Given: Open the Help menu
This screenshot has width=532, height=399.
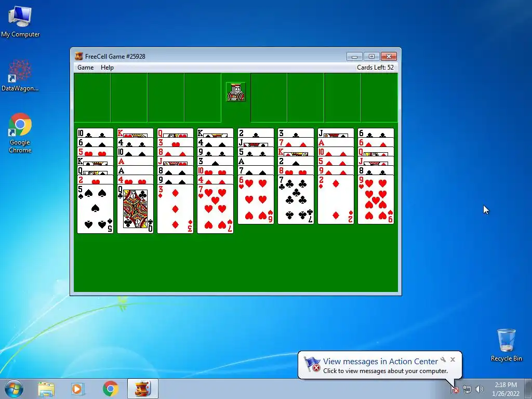Looking at the screenshot, I should (107, 68).
